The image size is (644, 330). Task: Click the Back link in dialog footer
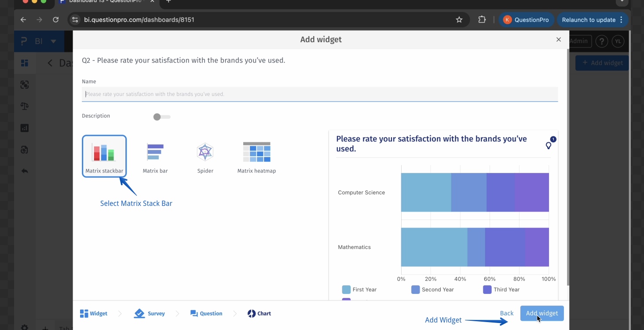coord(506,313)
